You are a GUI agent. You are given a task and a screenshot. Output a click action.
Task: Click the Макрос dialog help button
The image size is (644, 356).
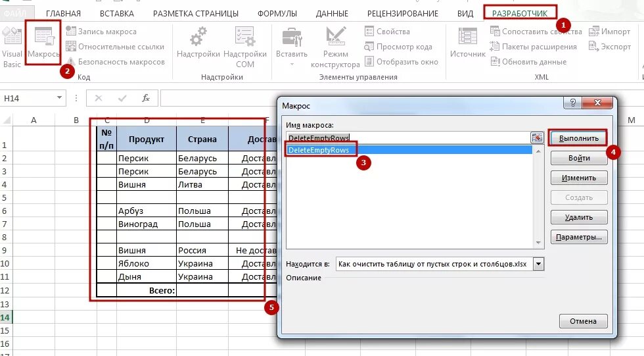coord(572,103)
